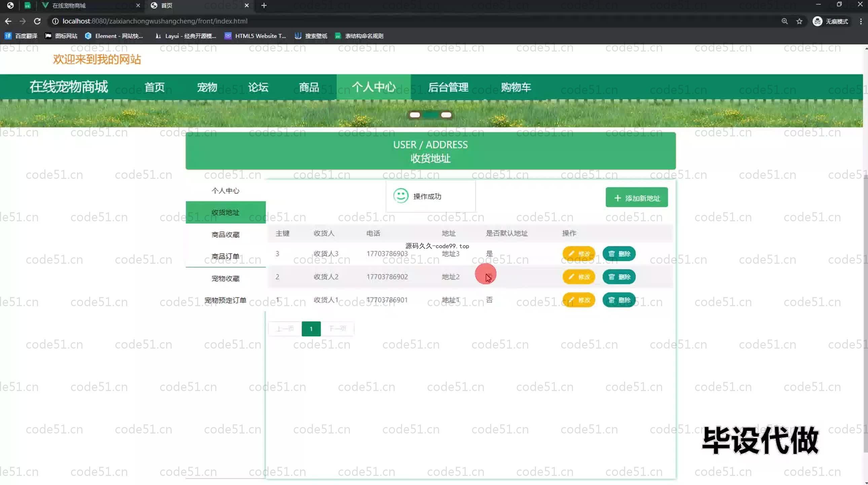Edit address row for 收货人2

[579, 277]
